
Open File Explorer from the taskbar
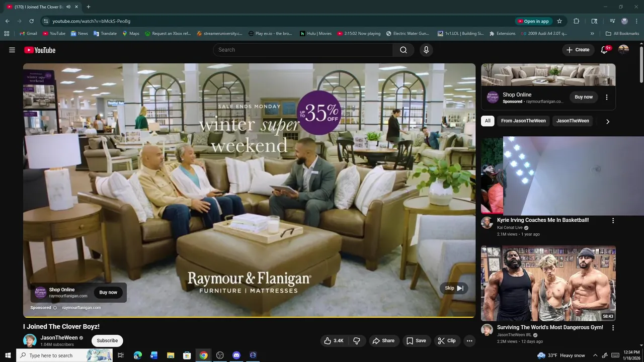click(x=171, y=355)
